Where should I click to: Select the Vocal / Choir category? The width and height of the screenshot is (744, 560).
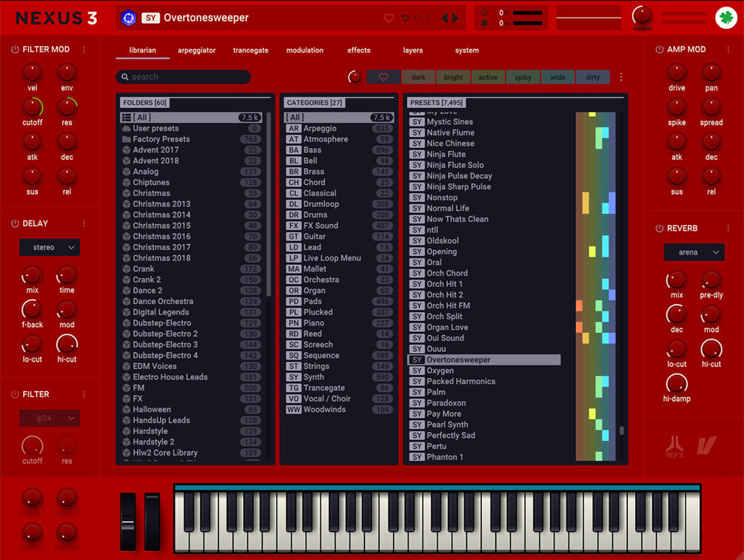(339, 399)
